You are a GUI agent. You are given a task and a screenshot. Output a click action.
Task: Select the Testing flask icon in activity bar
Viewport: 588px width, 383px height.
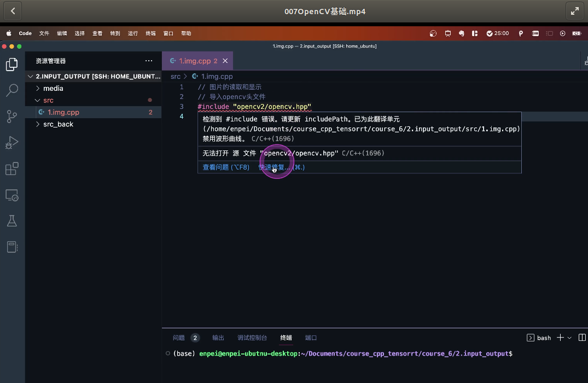pos(12,220)
